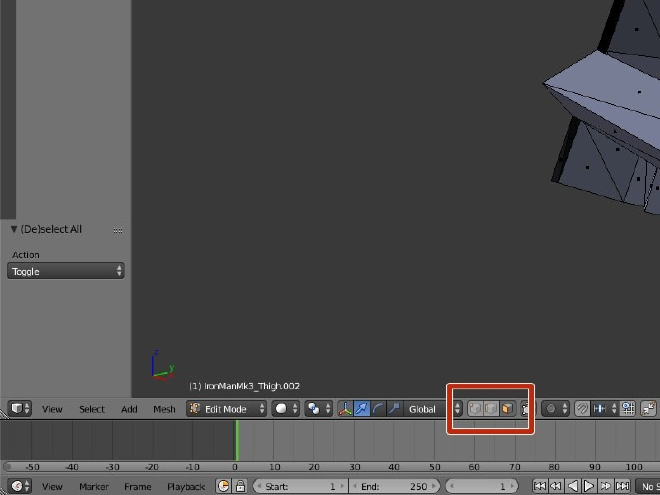Jump to next keyframe
The height and width of the screenshot is (495, 660).
tap(605, 486)
